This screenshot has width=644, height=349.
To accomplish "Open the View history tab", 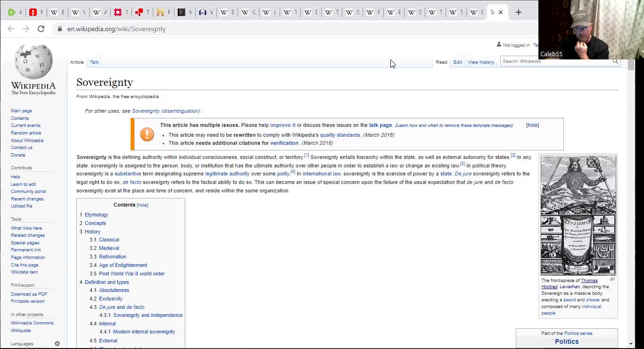I will point(481,62).
